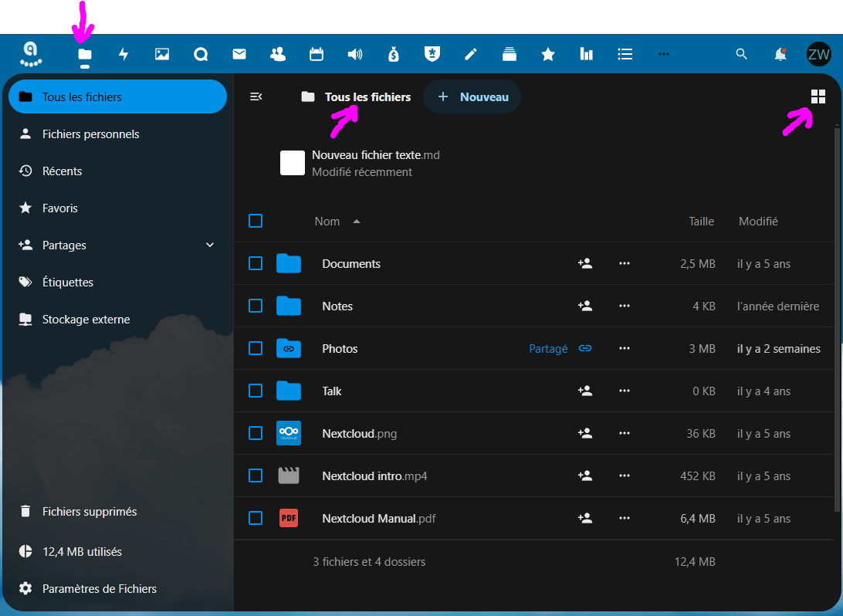Open the Contacts app icon
Image resolution: width=843 pixels, height=616 pixels.
[x=278, y=54]
